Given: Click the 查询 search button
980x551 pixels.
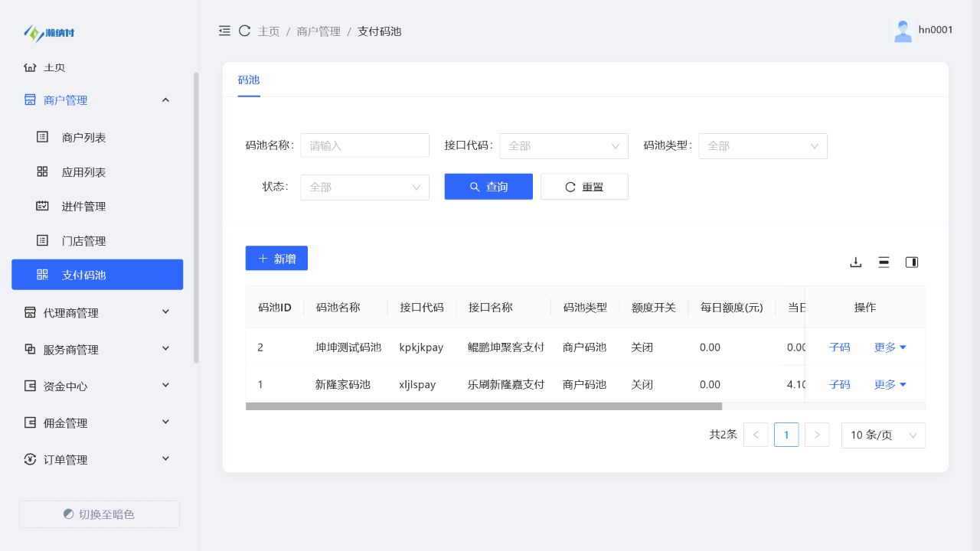Looking at the screenshot, I should point(488,187).
